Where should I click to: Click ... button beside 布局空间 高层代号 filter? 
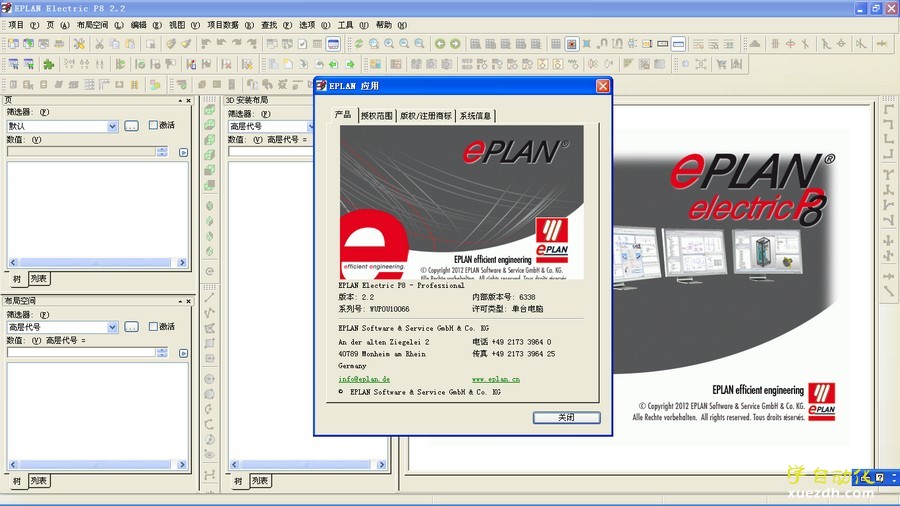131,327
